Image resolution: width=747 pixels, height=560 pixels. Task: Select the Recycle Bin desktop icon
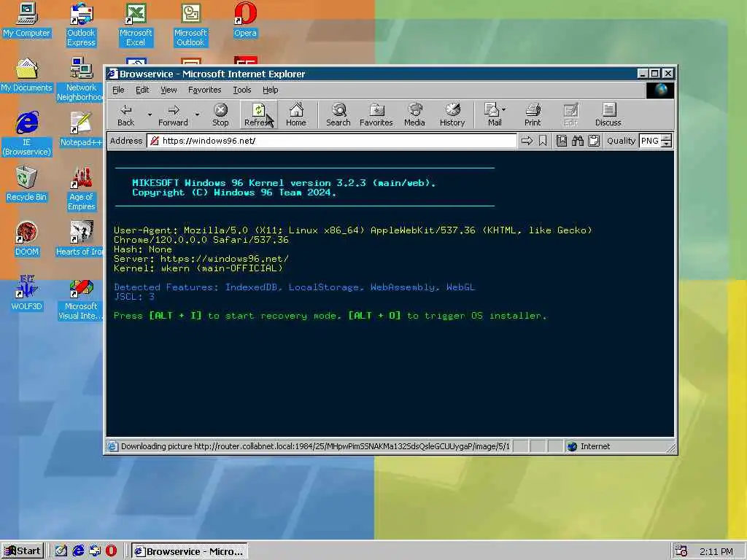point(26,184)
